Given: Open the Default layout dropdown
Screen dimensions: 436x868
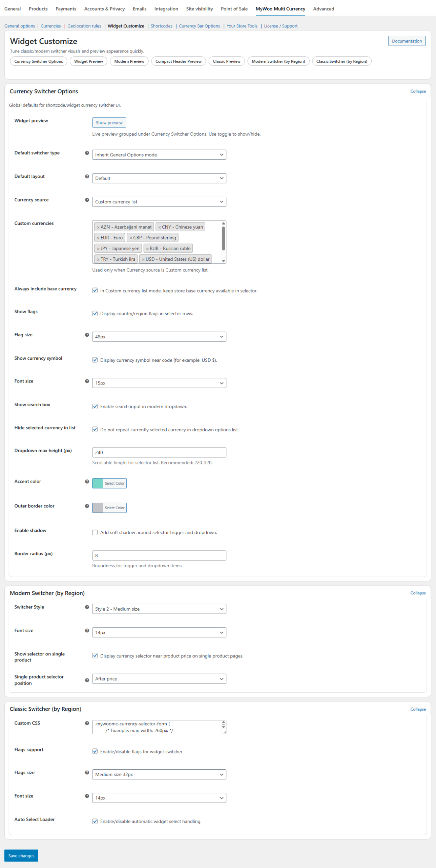Looking at the screenshot, I should (159, 178).
